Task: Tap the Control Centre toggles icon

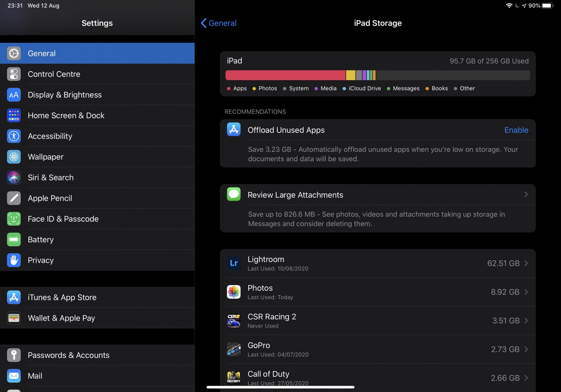Action: pos(14,74)
